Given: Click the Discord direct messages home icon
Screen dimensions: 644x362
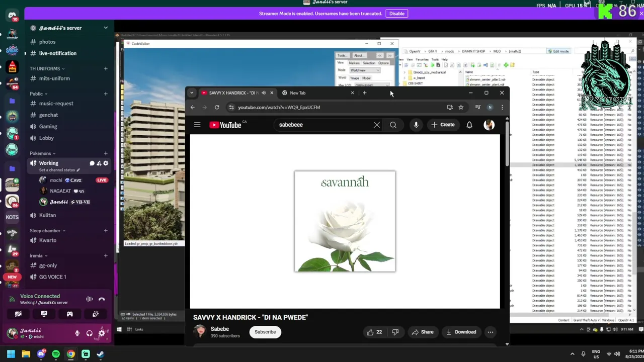Looking at the screenshot, I should tap(12, 16).
